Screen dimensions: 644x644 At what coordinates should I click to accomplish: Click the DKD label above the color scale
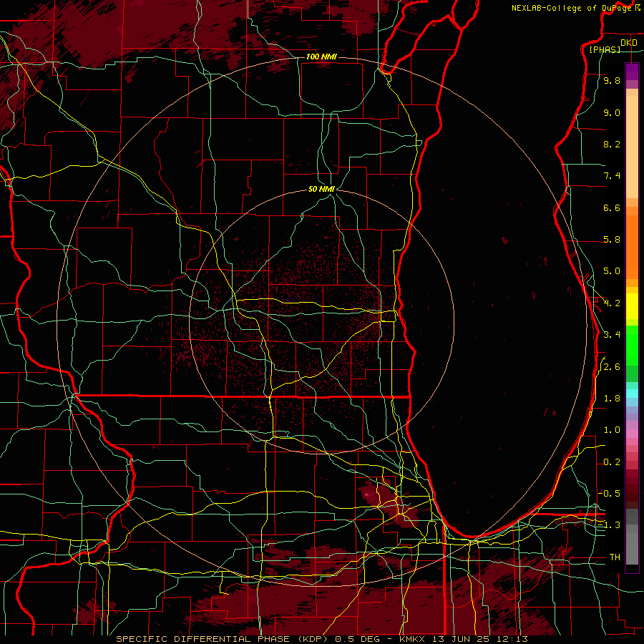628,43
